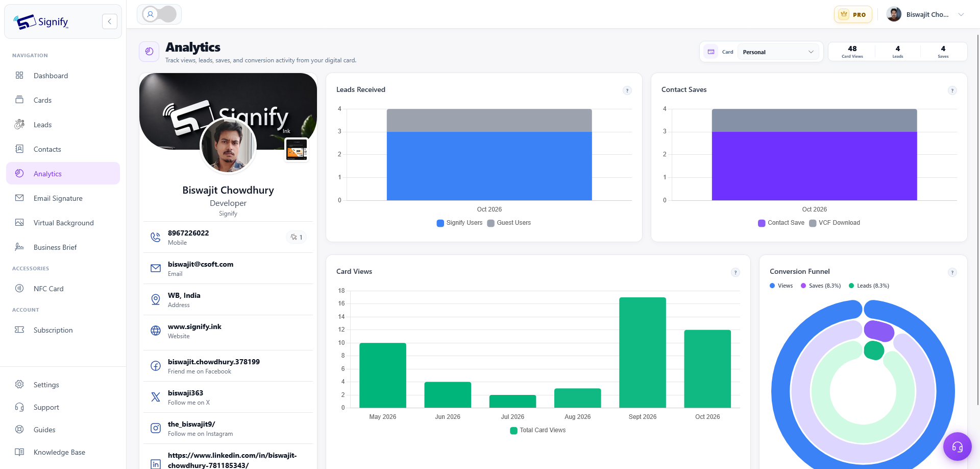Click the Support headset icon in sidebar

(x=19, y=407)
